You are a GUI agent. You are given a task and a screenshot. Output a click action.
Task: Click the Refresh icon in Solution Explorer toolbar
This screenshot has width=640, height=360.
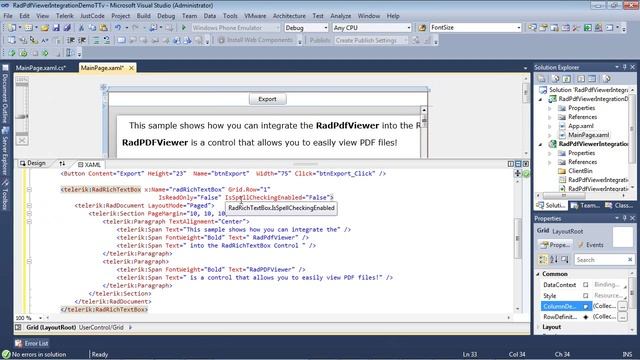(567, 79)
